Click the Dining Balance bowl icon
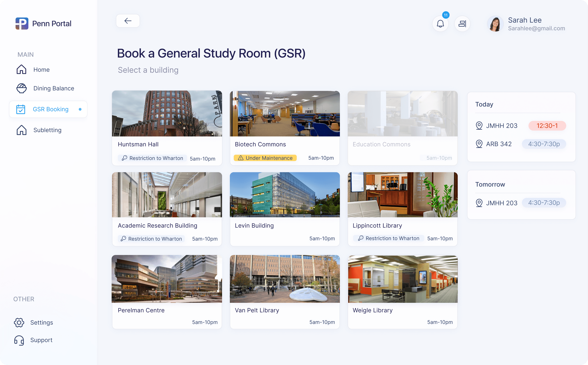The height and width of the screenshot is (365, 588). tap(22, 88)
